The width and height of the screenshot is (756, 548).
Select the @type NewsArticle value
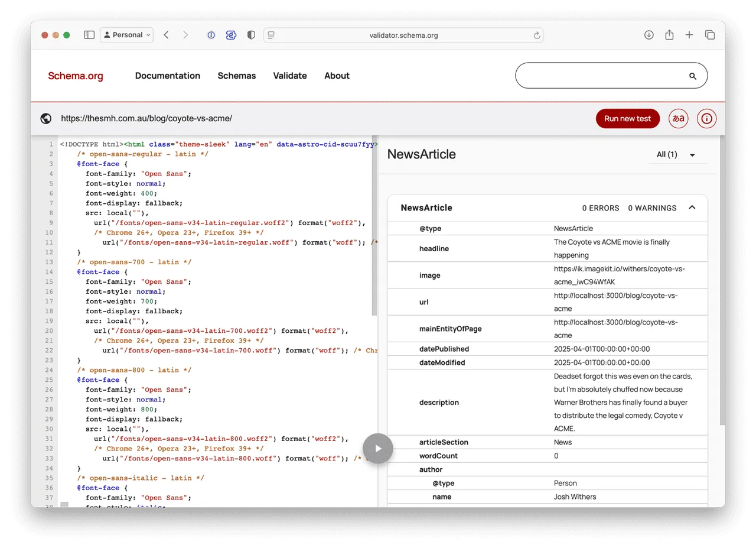(x=573, y=228)
